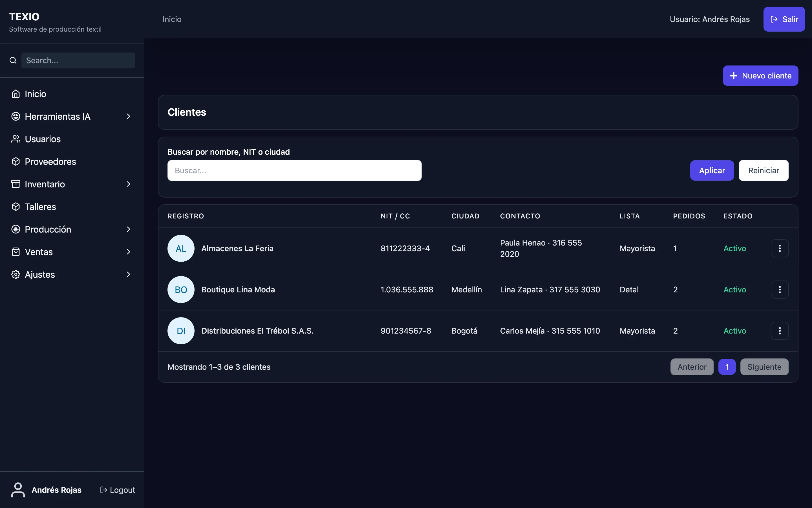
Task: Go to Talleres in the sidebar
Action: (72, 207)
